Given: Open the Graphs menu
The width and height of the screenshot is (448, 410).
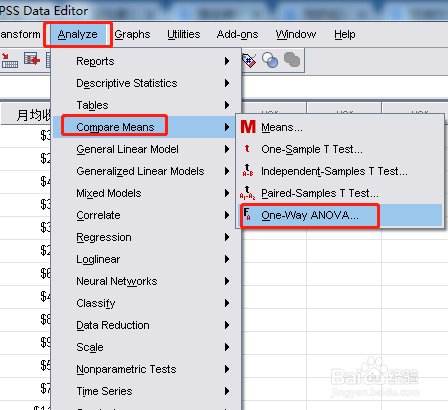Looking at the screenshot, I should [132, 34].
